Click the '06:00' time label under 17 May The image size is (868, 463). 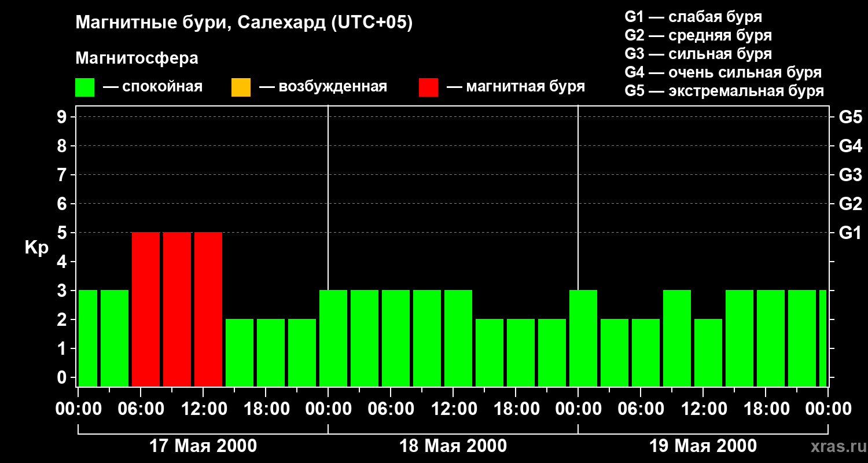(x=141, y=409)
